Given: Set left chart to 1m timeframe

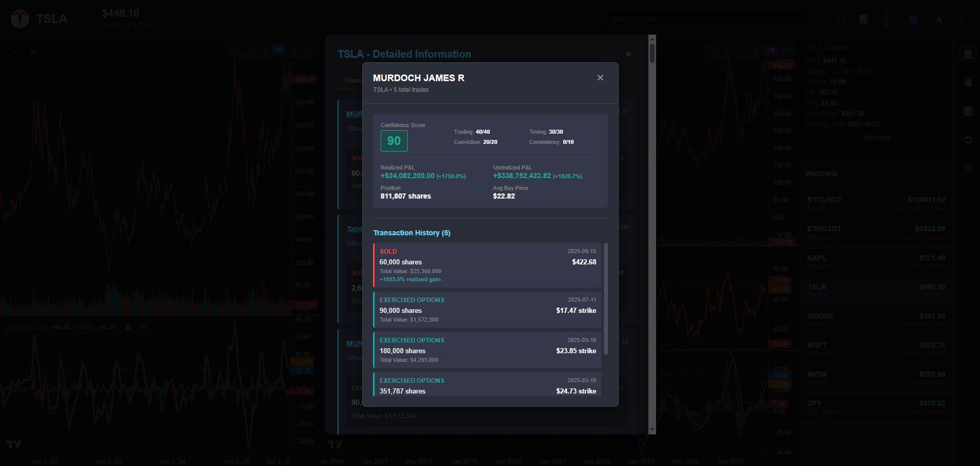Looking at the screenshot, I should [x=237, y=50].
